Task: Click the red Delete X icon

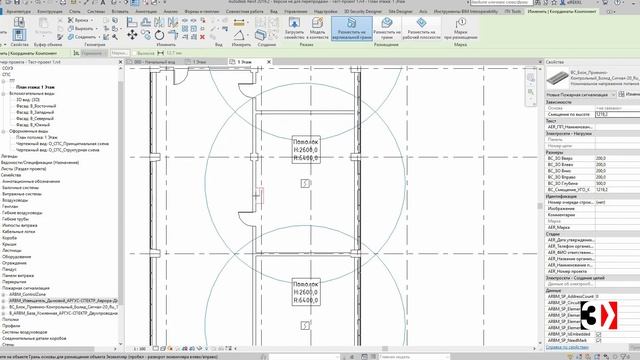Action: [202, 37]
